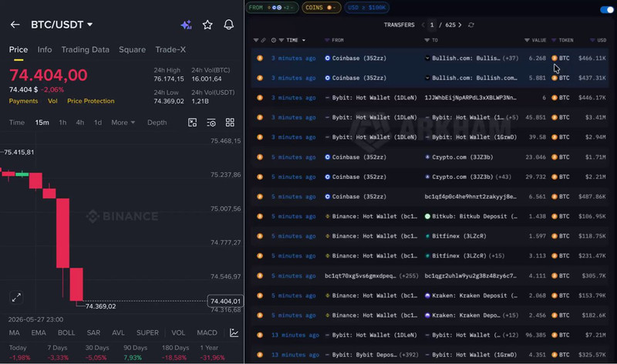
Task: Enable the AVL indicator
Action: click(118, 333)
